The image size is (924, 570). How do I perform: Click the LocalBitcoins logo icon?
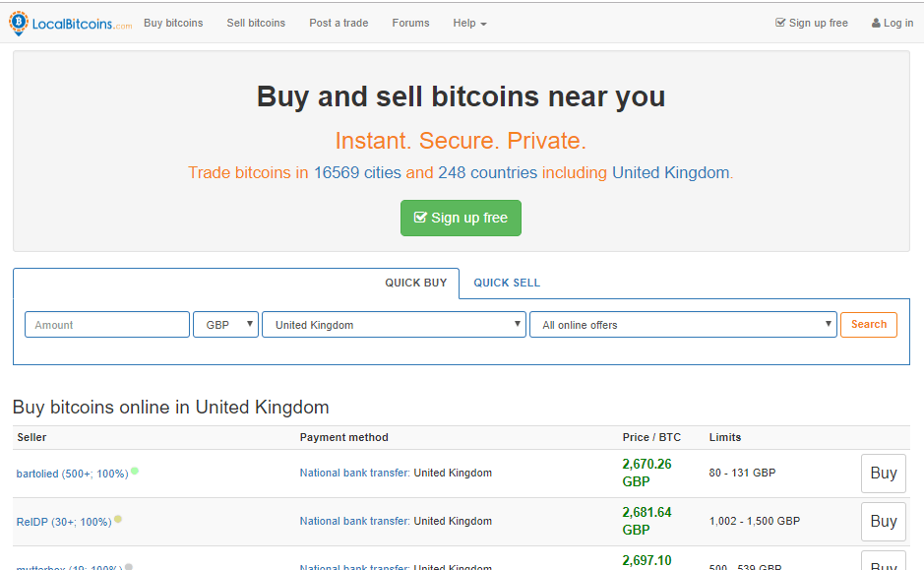pyautogui.click(x=19, y=23)
